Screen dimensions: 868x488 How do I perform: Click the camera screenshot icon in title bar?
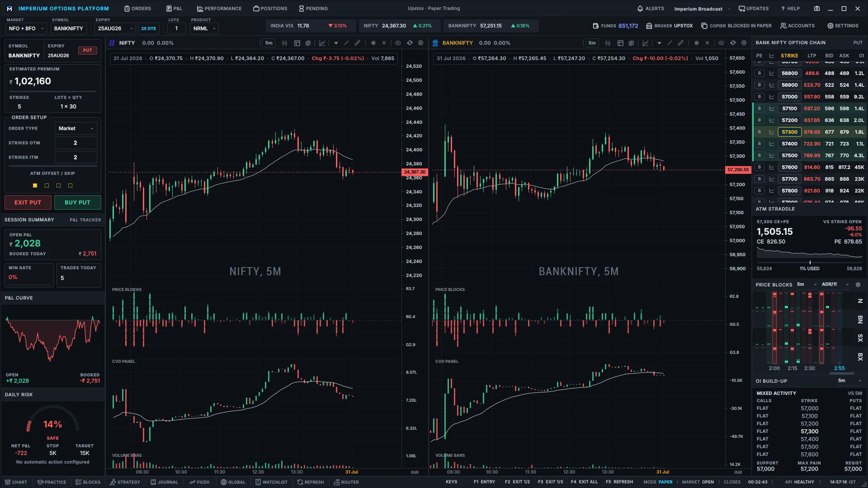(x=816, y=9)
